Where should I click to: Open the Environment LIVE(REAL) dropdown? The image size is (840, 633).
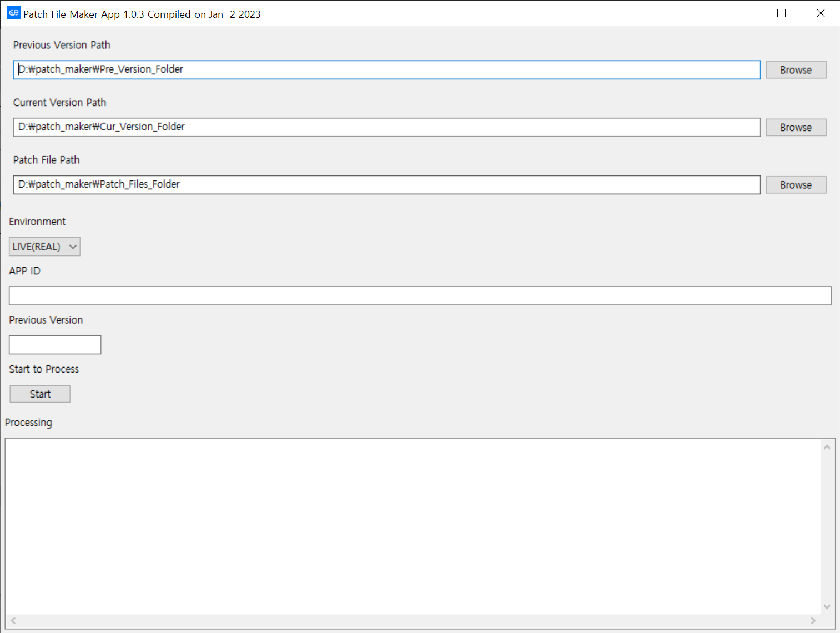[x=44, y=247]
